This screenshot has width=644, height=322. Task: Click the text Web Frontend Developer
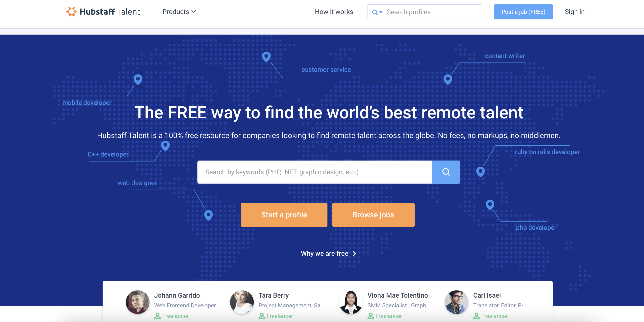tap(185, 305)
